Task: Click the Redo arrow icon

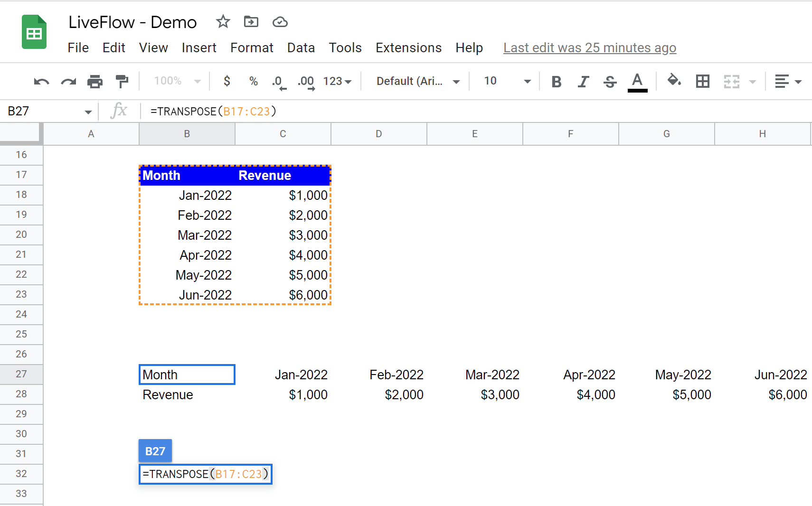Action: pos(68,82)
